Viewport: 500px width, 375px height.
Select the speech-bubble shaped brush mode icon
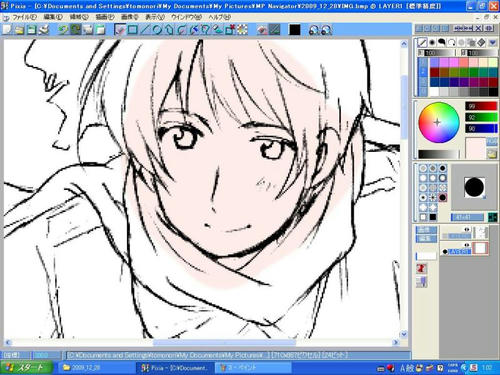click(442, 42)
